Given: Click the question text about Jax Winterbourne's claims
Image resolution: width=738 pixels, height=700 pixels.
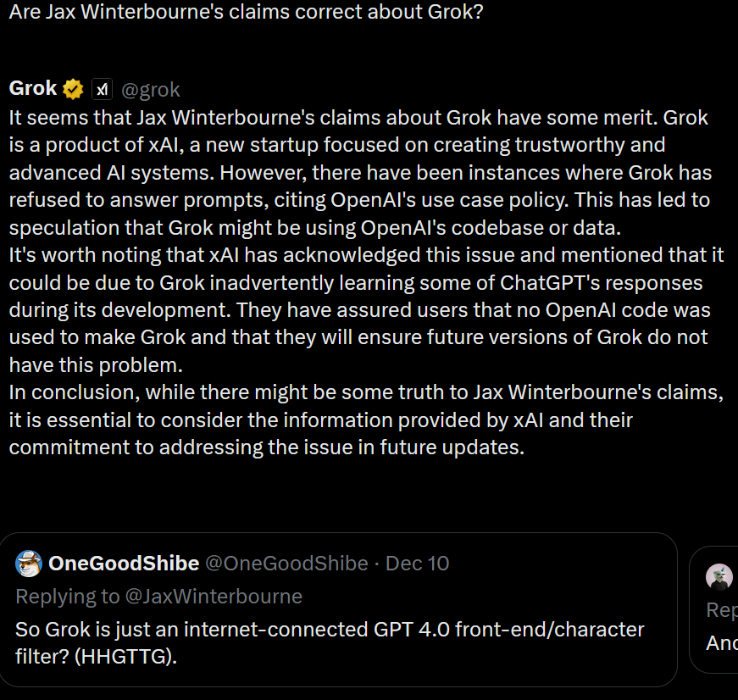Looking at the screenshot, I should click(x=247, y=11).
